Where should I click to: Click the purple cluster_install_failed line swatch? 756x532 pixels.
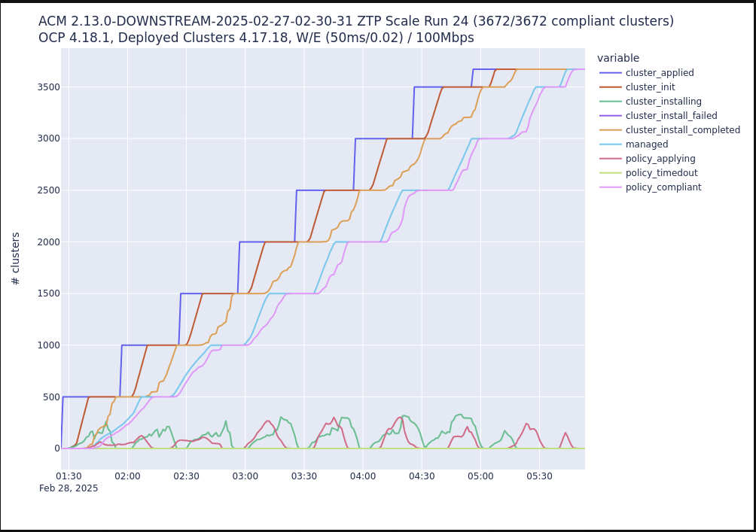(x=611, y=116)
